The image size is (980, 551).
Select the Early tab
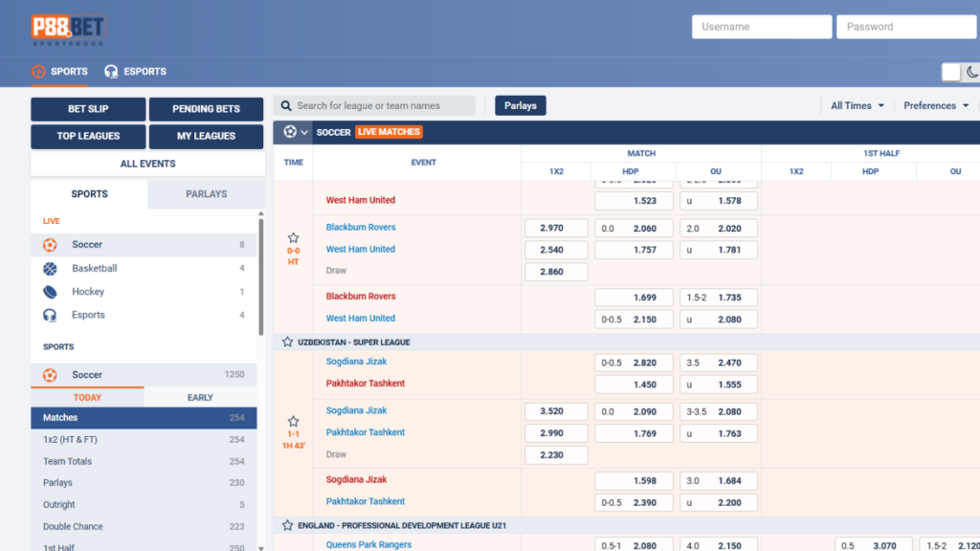click(200, 398)
